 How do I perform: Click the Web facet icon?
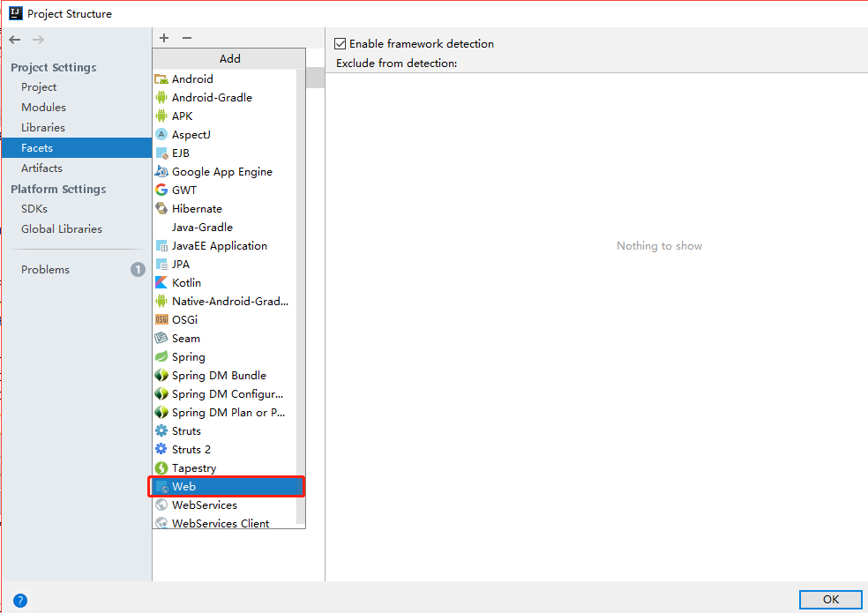tap(161, 487)
